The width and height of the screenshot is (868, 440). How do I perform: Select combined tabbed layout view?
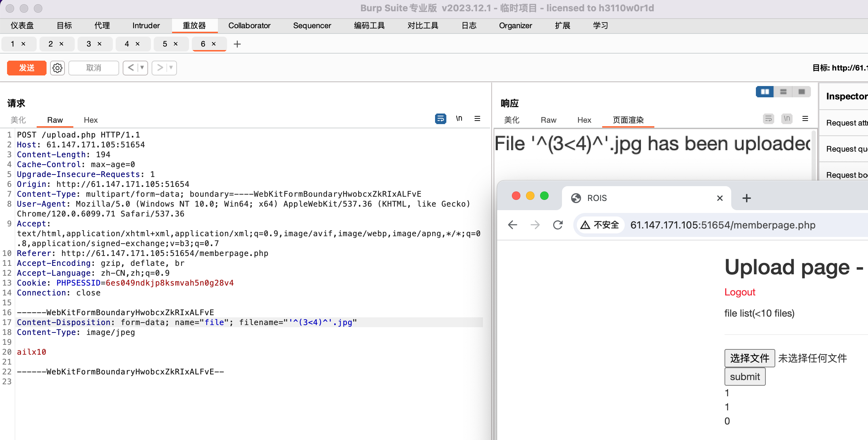pos(802,92)
